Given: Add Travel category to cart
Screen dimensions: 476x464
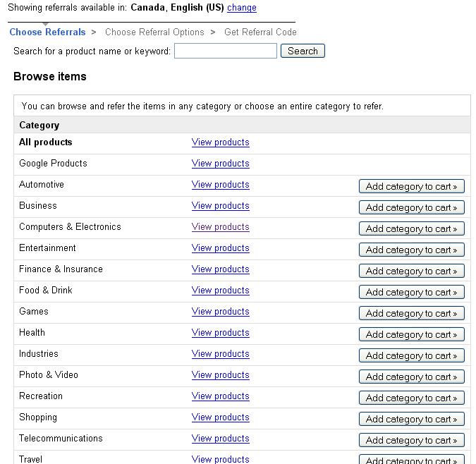Looking at the screenshot, I should (412, 459).
